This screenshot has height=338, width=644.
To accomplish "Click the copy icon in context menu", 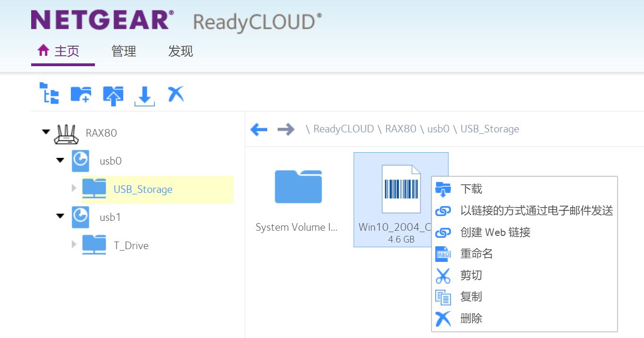I will point(443,297).
